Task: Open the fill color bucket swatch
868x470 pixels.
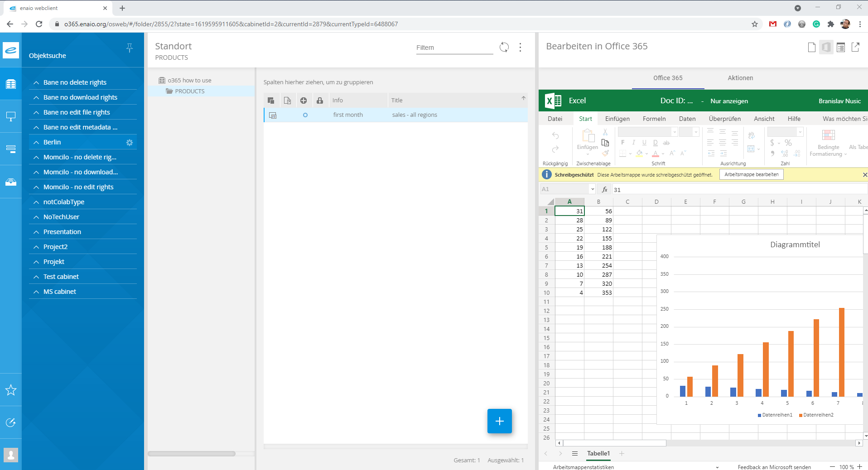Action: [639, 153]
